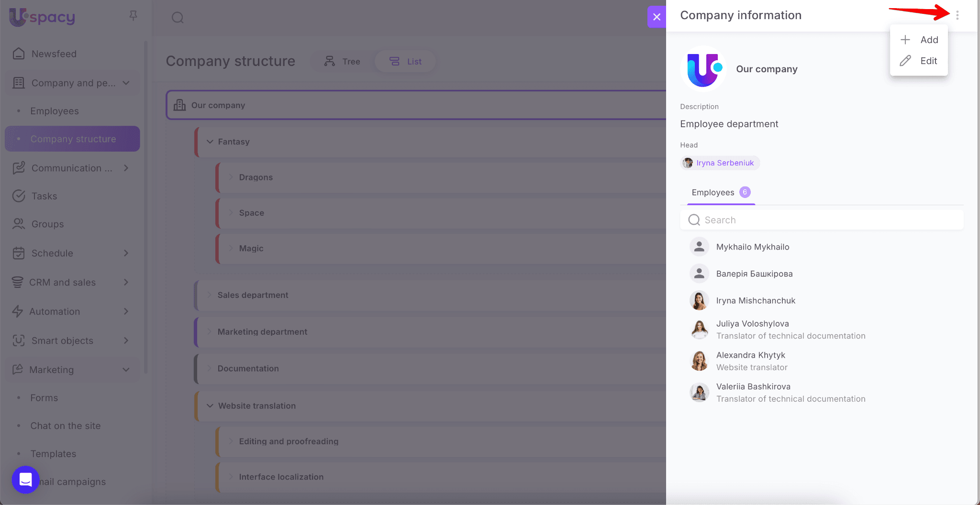980x505 pixels.
Task: Click the Uspacy logo
Action: click(42, 17)
